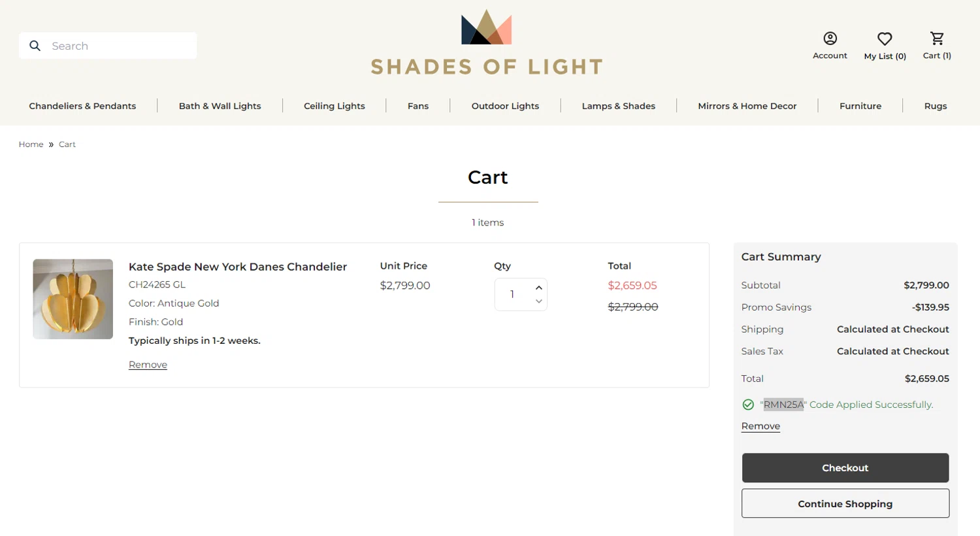Click the -$139.95 promo savings value
The width and height of the screenshot is (980, 536).
coord(930,307)
